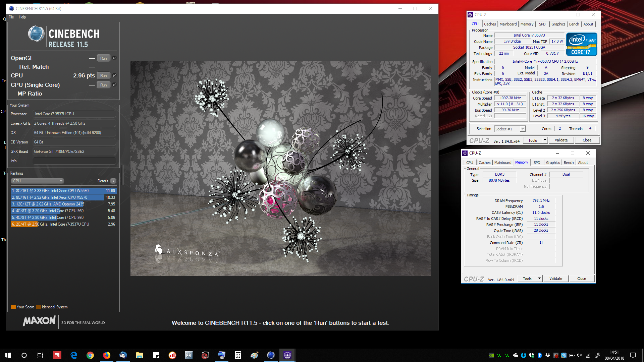The image size is (644, 362).
Task: Switch to Mainboard tab in upper CPU-Z
Action: pyautogui.click(x=508, y=24)
